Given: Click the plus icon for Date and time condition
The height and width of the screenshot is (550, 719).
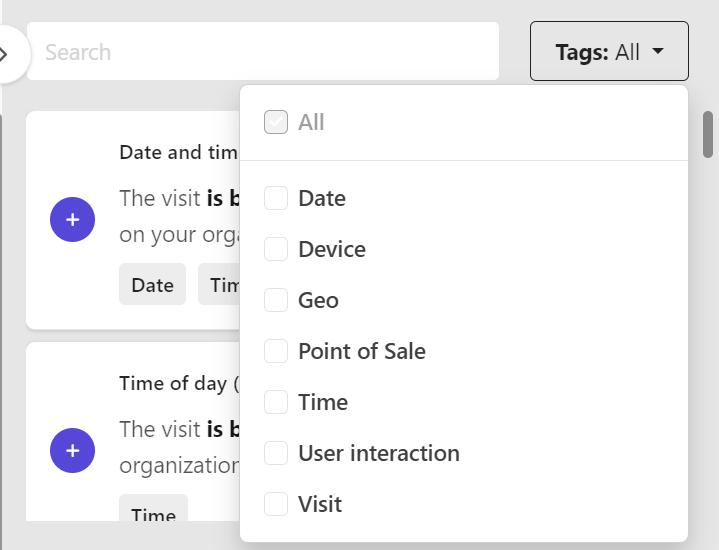Looking at the screenshot, I should [x=72, y=219].
